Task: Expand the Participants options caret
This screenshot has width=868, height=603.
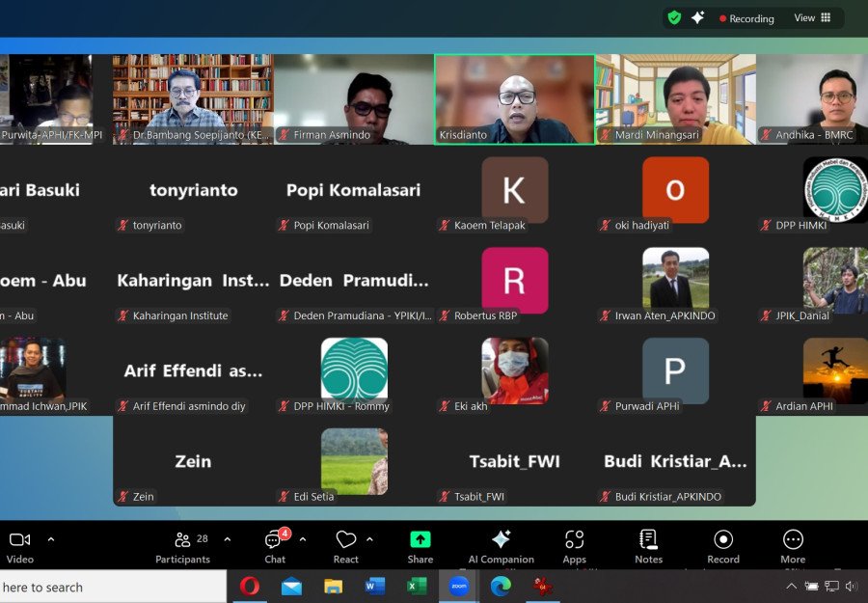Action: pos(227,538)
